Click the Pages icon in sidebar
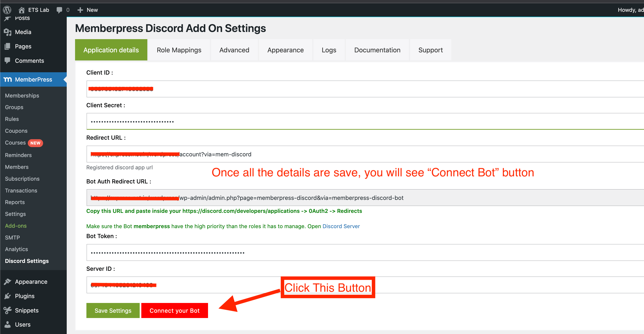The height and width of the screenshot is (334, 644). point(7,46)
